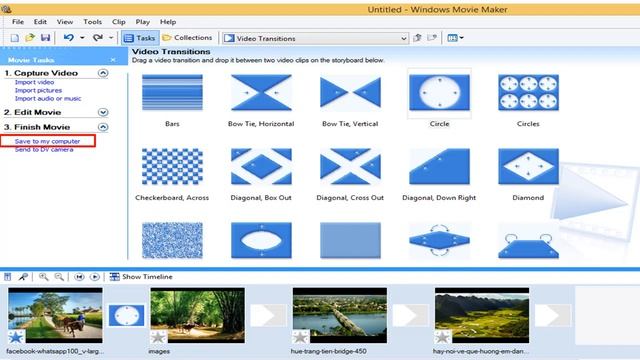Viewport: 640px width, 360px height.
Task: Open a project with the folder icon
Action: [30, 38]
